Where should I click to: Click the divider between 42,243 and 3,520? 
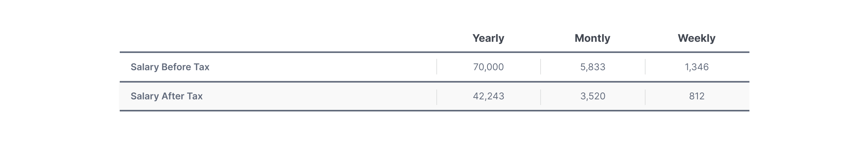(x=541, y=97)
